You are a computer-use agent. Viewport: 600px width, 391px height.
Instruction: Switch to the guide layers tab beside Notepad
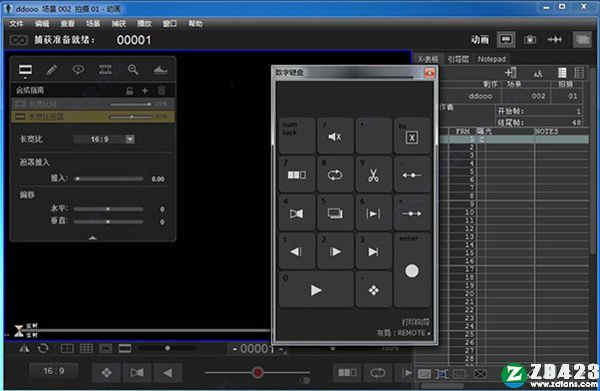click(x=458, y=59)
